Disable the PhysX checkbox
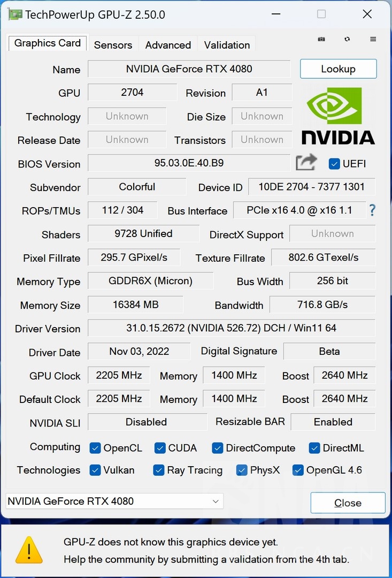This screenshot has width=392, height=578. 242,470
